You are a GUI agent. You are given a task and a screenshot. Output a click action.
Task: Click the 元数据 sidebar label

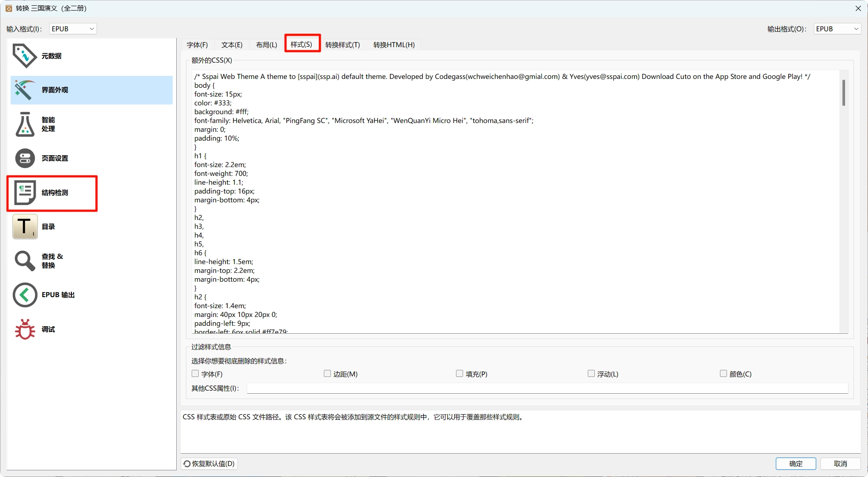52,56
